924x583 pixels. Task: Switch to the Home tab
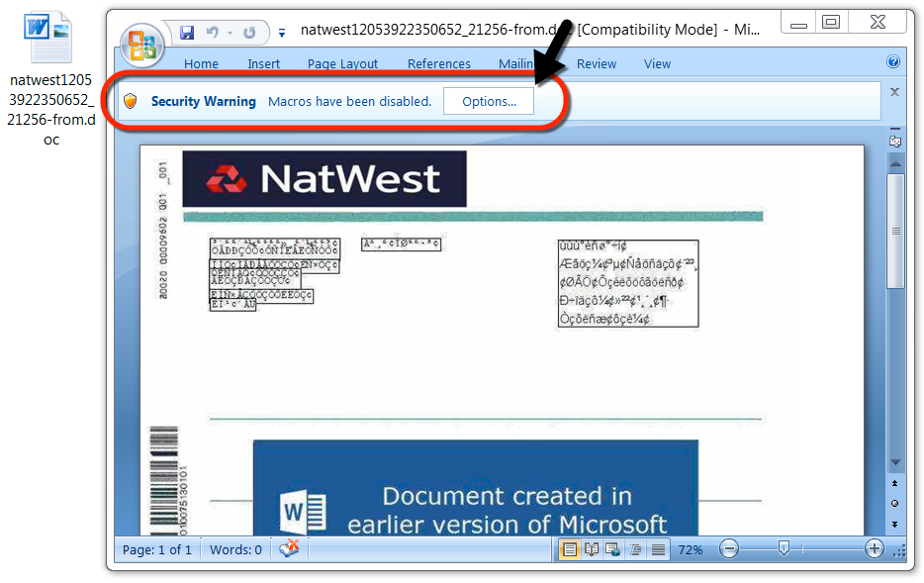tap(201, 63)
